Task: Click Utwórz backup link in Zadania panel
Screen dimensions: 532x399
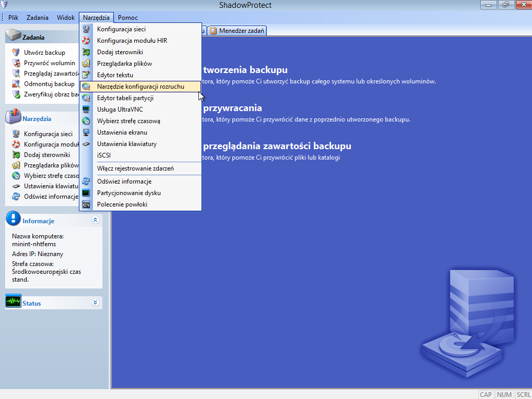Action: pyautogui.click(x=44, y=53)
